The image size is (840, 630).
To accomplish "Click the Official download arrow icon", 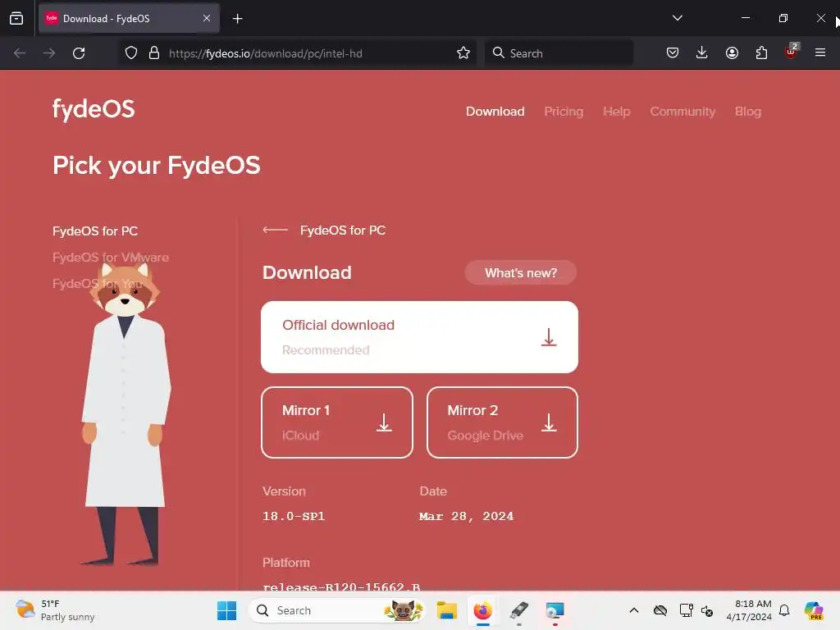I will pyautogui.click(x=549, y=337).
